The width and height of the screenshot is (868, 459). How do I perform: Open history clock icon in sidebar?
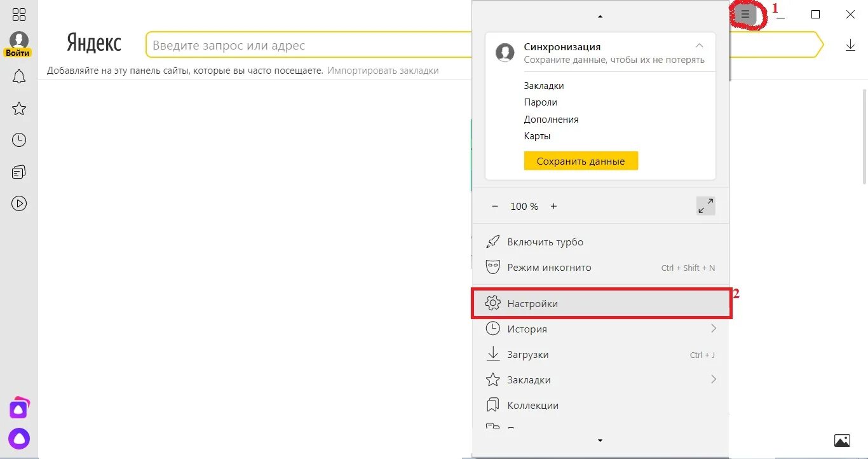tap(19, 140)
